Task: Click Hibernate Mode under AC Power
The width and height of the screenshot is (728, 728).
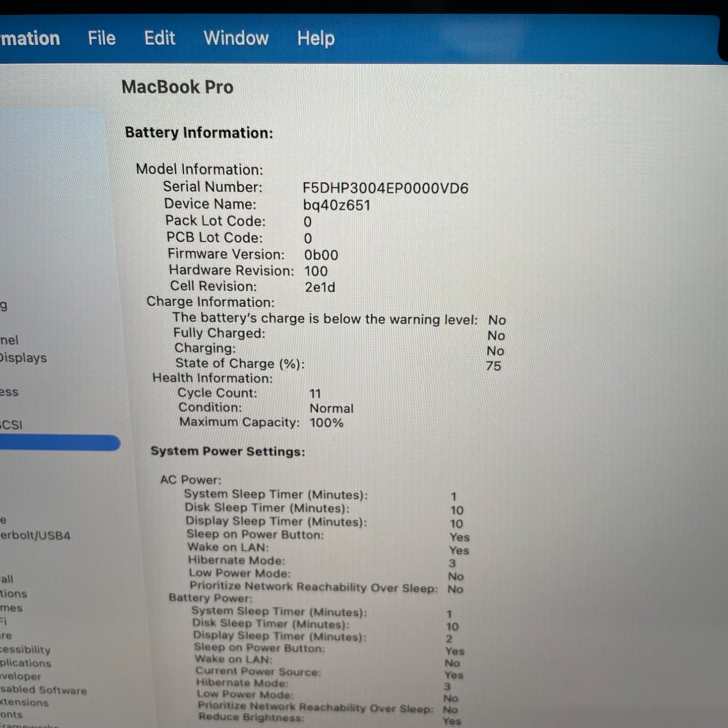Action: [x=237, y=560]
